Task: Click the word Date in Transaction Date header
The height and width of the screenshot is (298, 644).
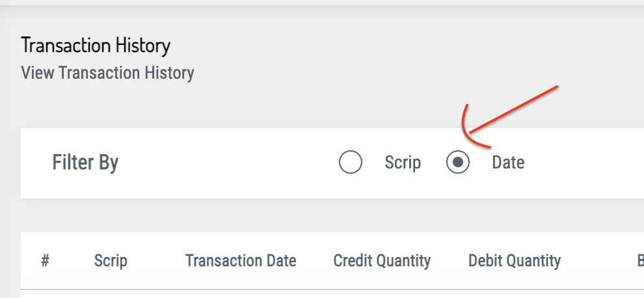Action: tap(280, 261)
